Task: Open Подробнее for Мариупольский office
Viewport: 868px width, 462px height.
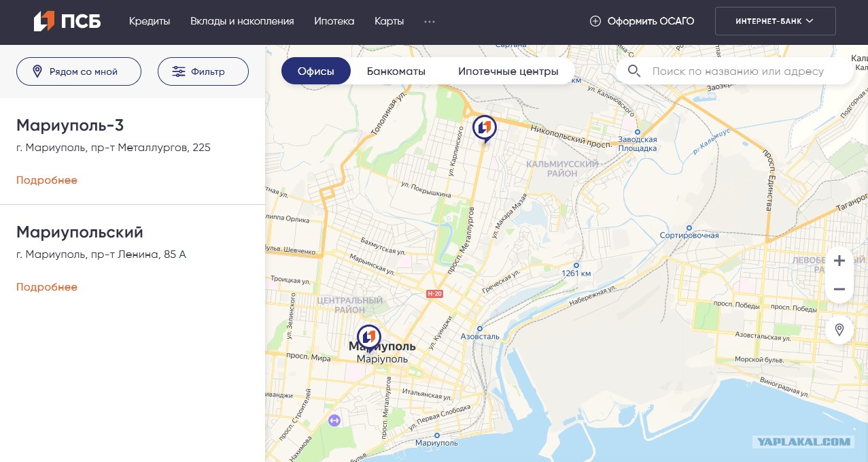Action: (x=47, y=287)
